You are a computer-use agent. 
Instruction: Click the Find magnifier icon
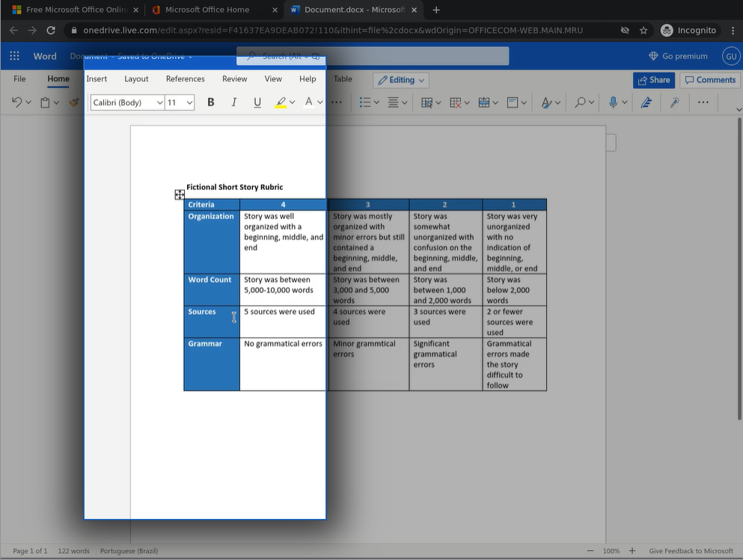580,102
